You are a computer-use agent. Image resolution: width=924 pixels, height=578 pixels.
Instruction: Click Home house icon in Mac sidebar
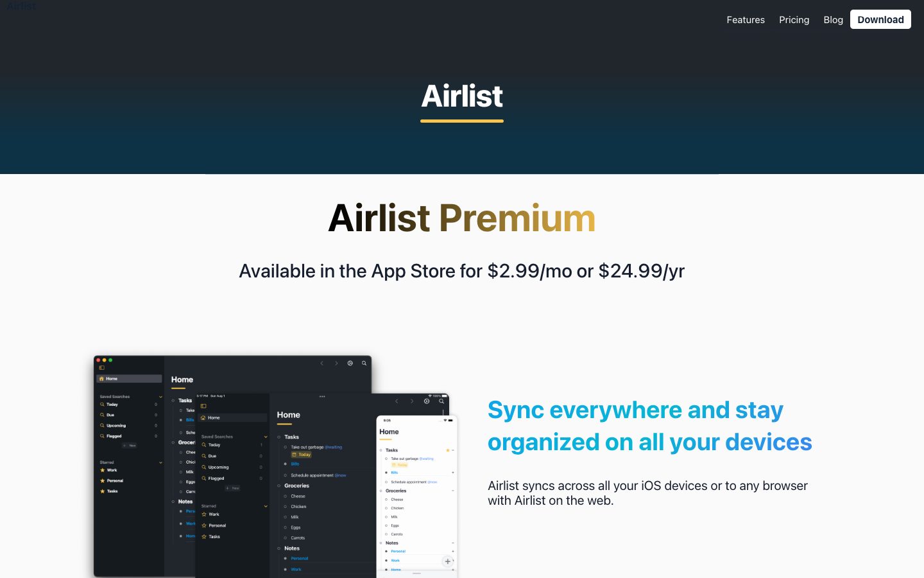pyautogui.click(x=101, y=379)
